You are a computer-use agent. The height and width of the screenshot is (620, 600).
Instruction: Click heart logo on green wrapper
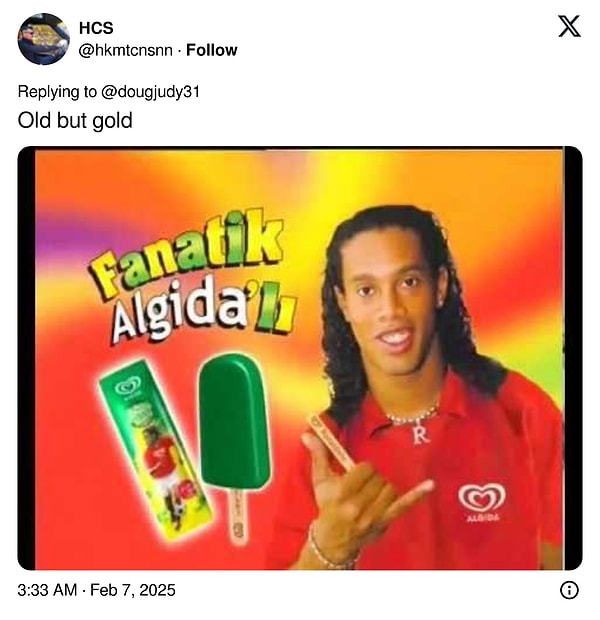coord(128,385)
